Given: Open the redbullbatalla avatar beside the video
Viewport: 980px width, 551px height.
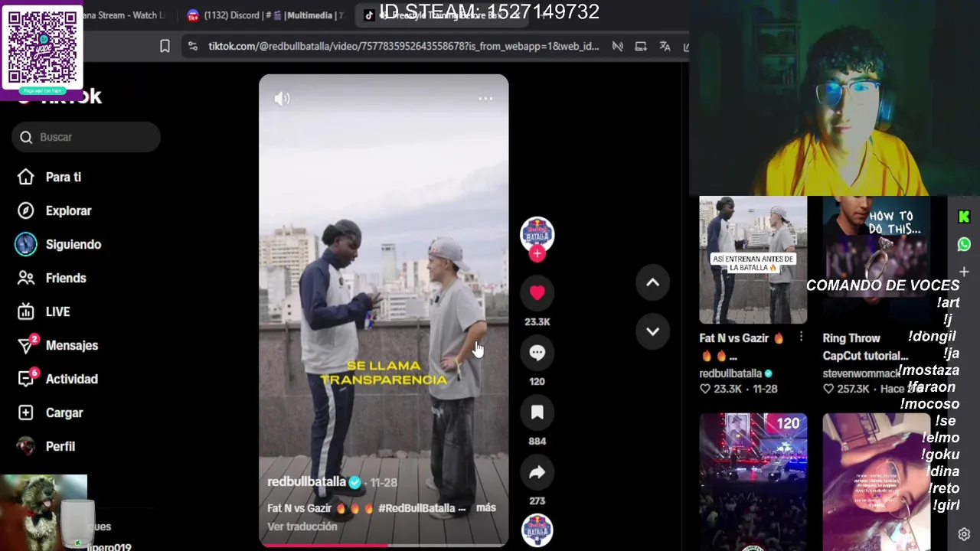Looking at the screenshot, I should tap(537, 233).
